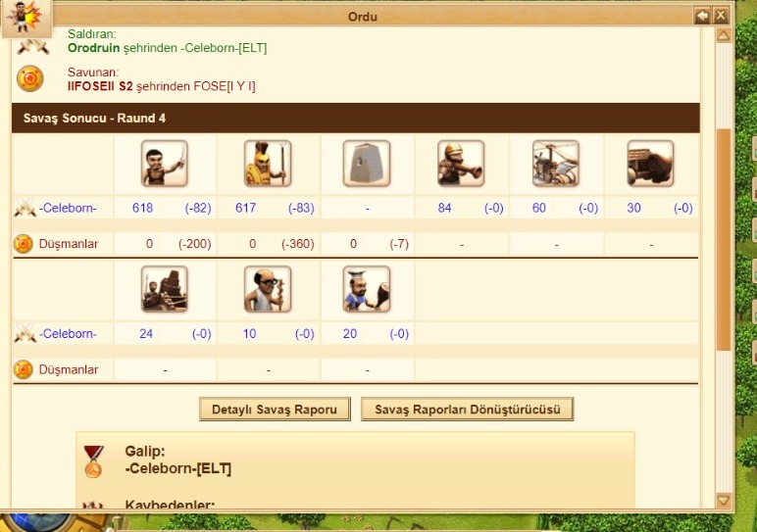The width and height of the screenshot is (757, 532).
Task: Click the hoplite count 617
Action: coord(246,208)
